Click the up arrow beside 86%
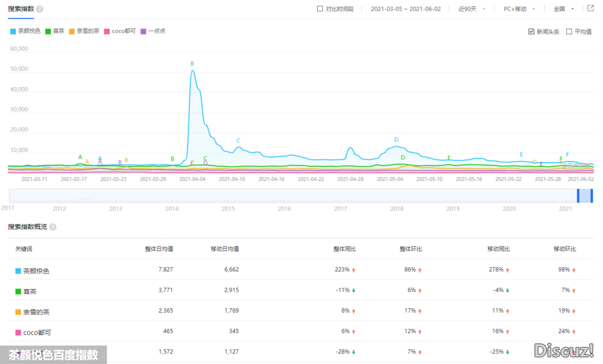Image resolution: width=603 pixels, height=364 pixels. (x=420, y=270)
